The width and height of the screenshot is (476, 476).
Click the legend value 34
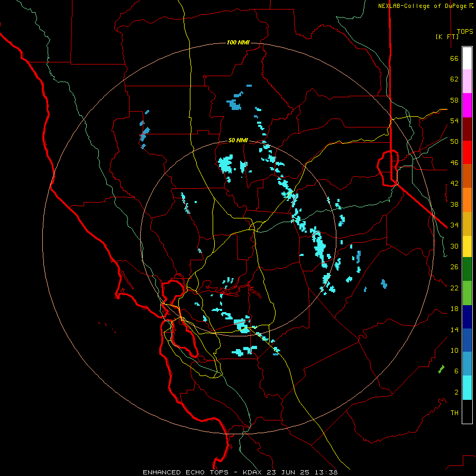(454, 225)
